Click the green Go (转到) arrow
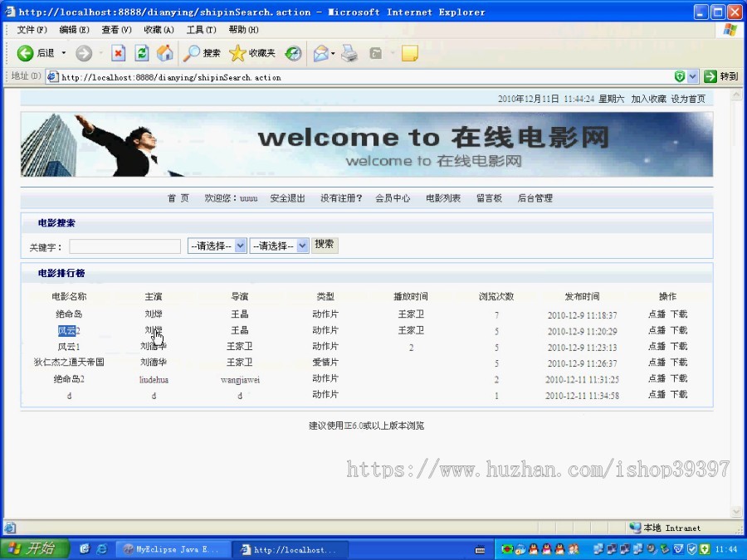 [710, 76]
